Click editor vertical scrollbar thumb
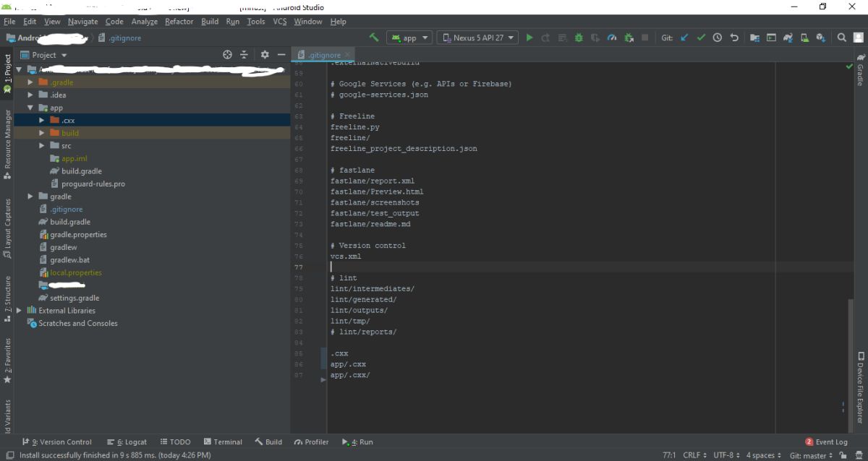 [850, 367]
